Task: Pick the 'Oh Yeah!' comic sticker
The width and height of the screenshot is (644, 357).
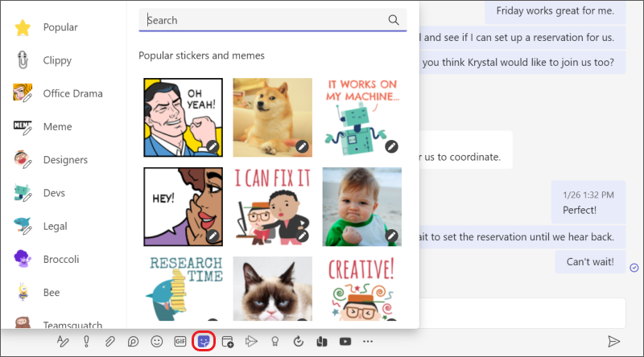Action: coord(184,117)
